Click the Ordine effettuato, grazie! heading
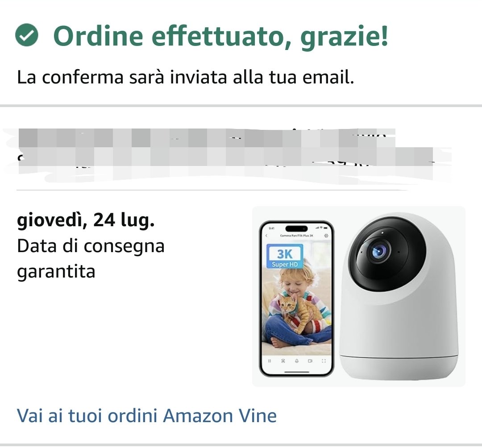 [x=221, y=36]
